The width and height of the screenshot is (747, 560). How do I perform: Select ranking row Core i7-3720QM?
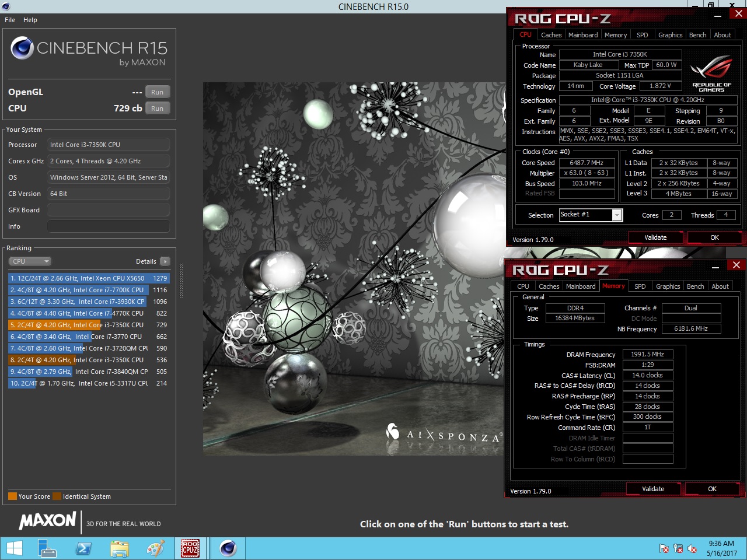tap(89, 348)
